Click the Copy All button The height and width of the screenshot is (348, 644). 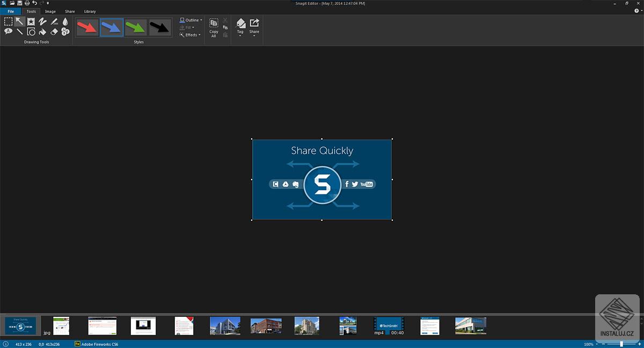point(214,28)
